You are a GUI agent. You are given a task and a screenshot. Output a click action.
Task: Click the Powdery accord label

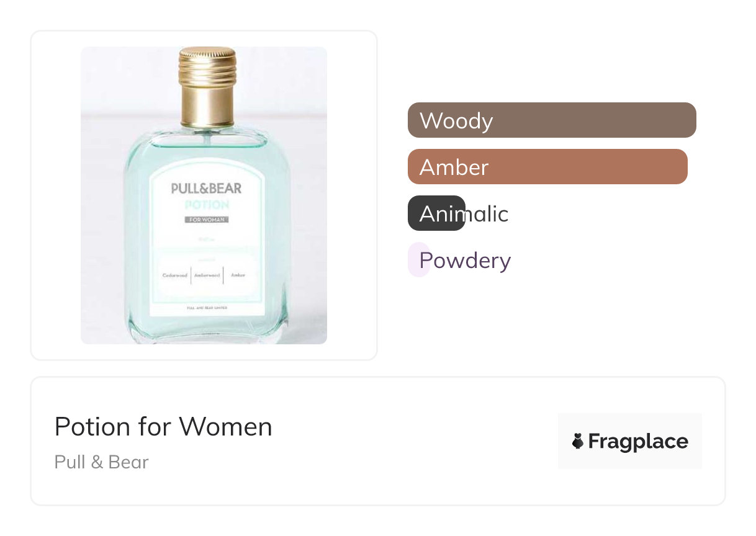click(465, 261)
